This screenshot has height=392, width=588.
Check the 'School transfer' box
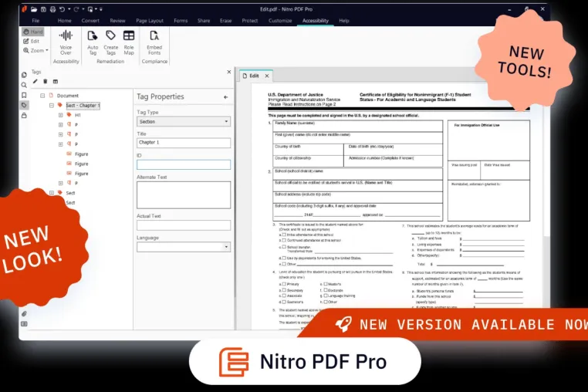(x=284, y=247)
